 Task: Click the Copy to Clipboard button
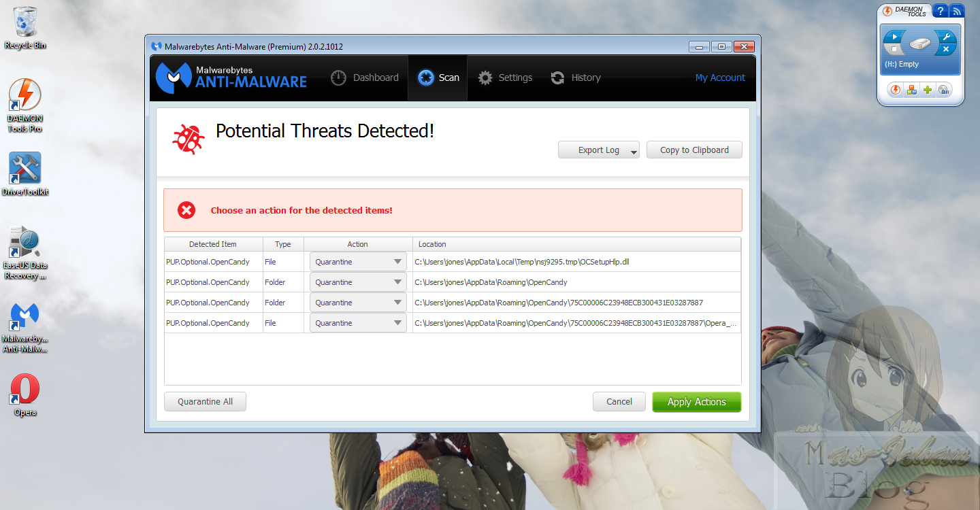point(694,150)
